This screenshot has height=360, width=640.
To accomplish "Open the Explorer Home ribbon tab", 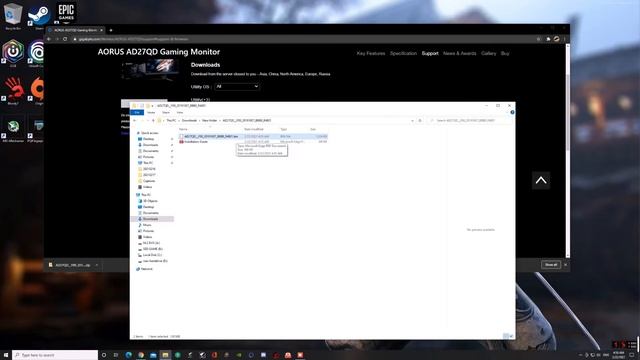I will [151, 112].
